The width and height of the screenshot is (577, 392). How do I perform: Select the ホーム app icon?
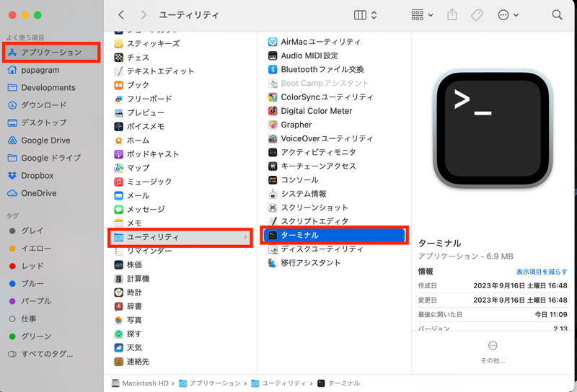(x=118, y=140)
